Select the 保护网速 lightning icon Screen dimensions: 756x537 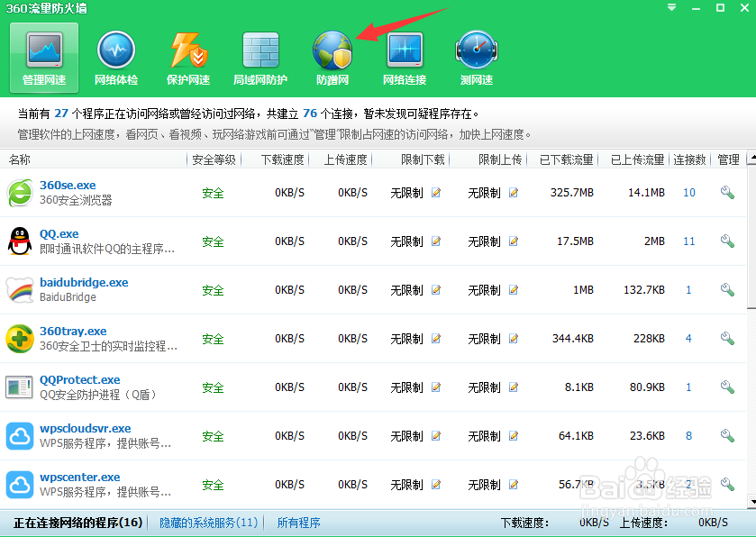tap(187, 56)
